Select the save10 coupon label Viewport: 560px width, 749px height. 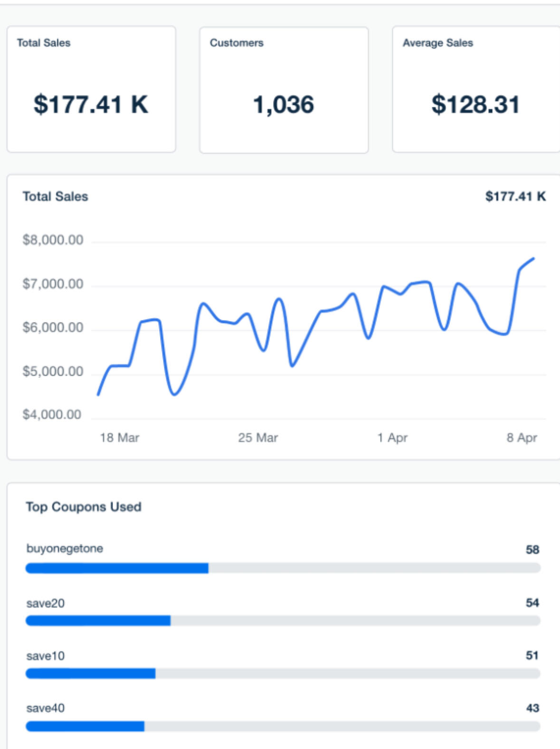pos(46,656)
